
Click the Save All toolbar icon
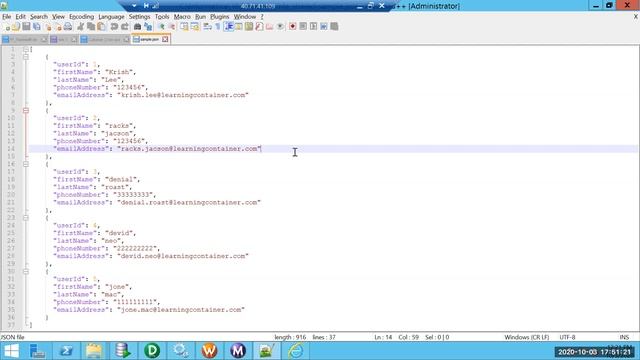[37, 27]
